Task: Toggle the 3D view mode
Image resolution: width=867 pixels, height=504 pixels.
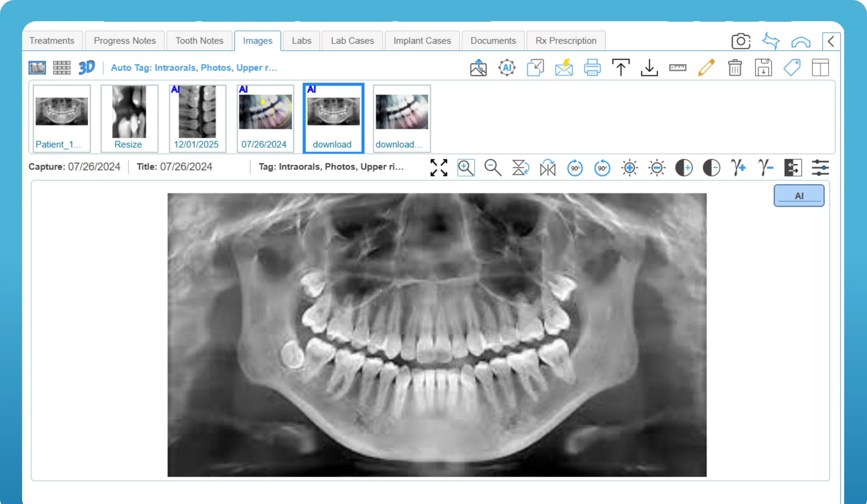Action: pyautogui.click(x=86, y=68)
